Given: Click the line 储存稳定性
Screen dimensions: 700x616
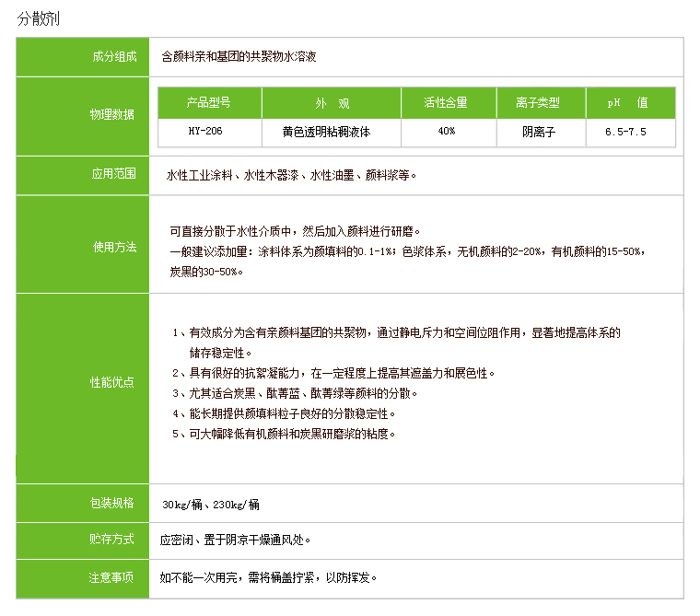Looking at the screenshot, I should (x=220, y=353).
